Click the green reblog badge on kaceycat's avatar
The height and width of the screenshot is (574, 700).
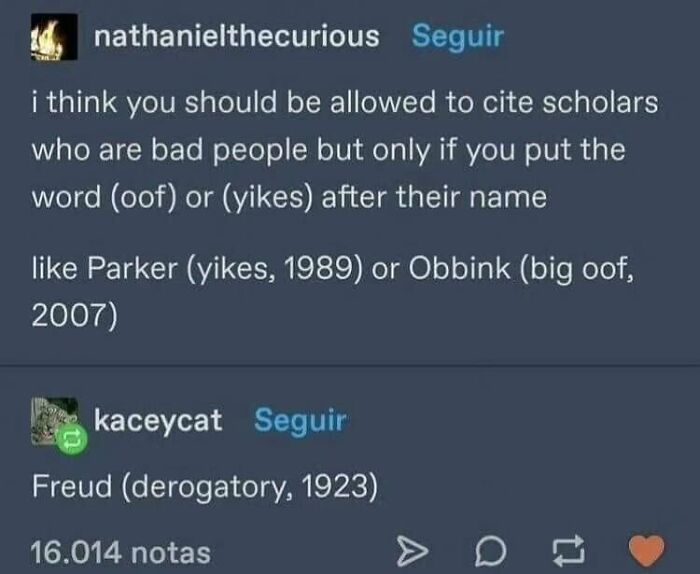pyautogui.click(x=72, y=439)
